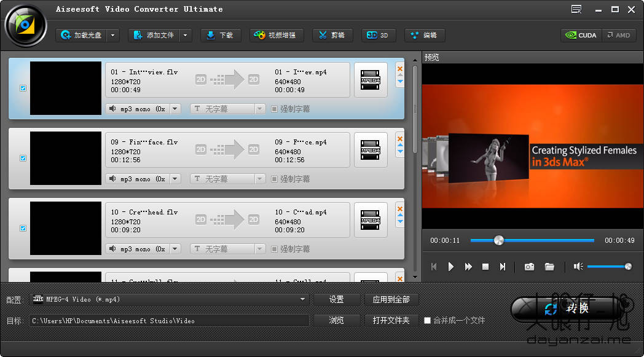The height and width of the screenshot is (357, 644).
Task: Click the scrollbar down arrow of file list
Action: tap(415, 277)
